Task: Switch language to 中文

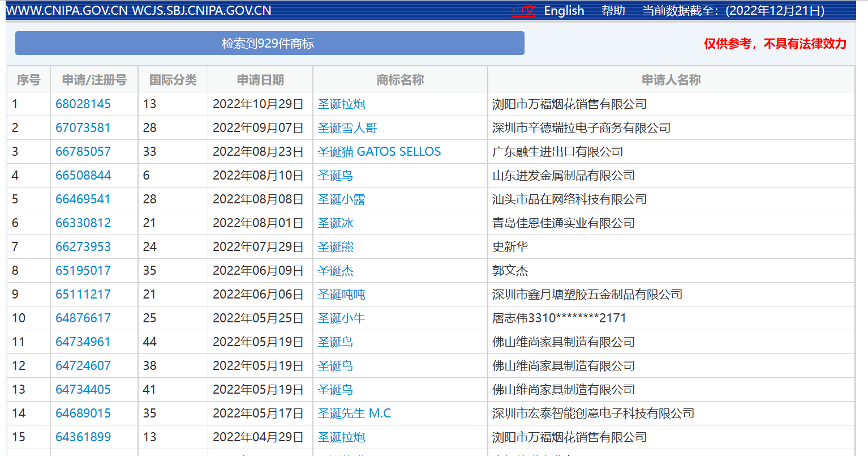Action: tap(523, 11)
